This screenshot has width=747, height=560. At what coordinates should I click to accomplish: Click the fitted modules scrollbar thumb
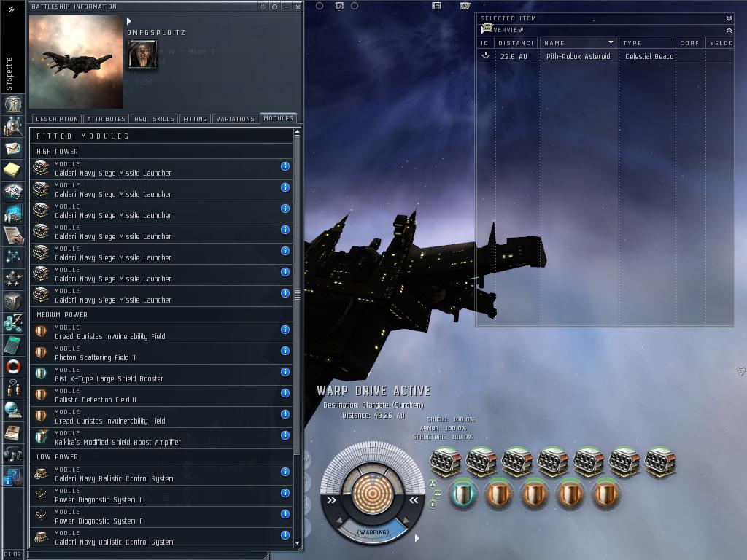(298, 295)
